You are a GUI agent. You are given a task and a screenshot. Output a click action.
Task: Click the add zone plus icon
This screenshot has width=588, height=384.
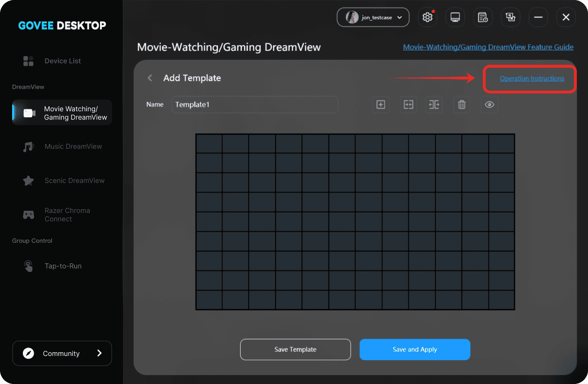(380, 105)
